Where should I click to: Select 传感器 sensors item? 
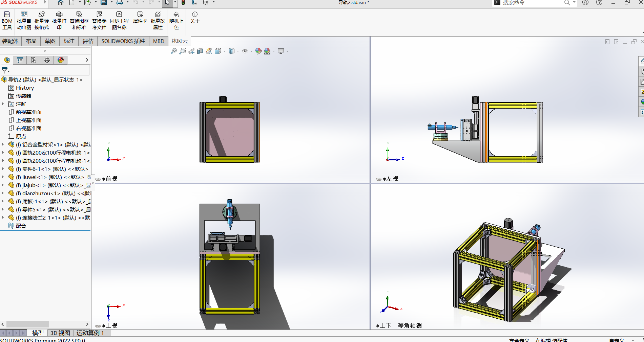(23, 96)
